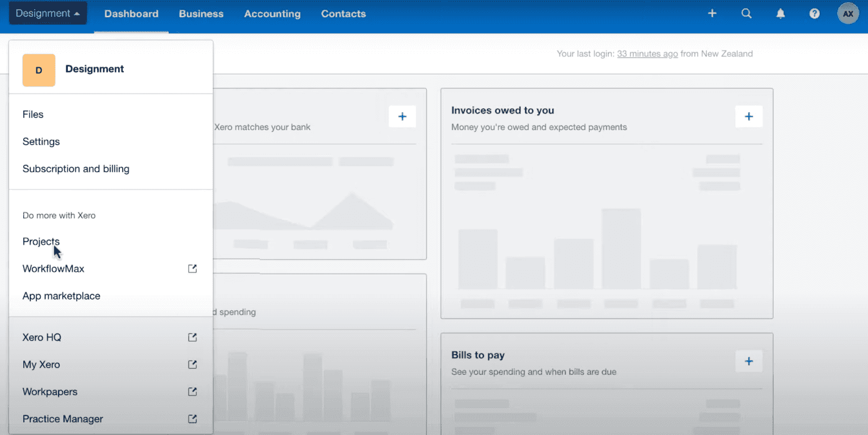Open the help question mark icon
Screen dimensions: 868x435
point(814,14)
